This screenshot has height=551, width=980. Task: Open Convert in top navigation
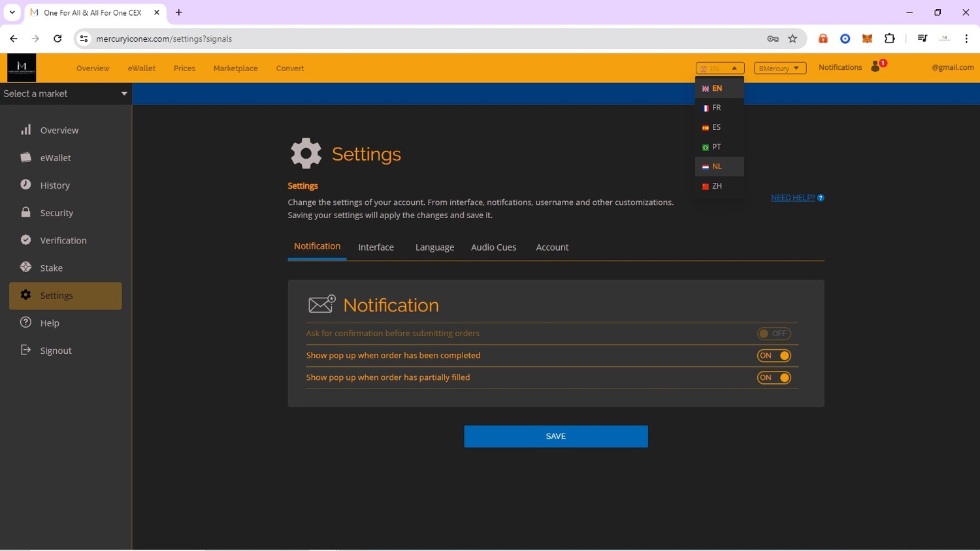pos(290,68)
